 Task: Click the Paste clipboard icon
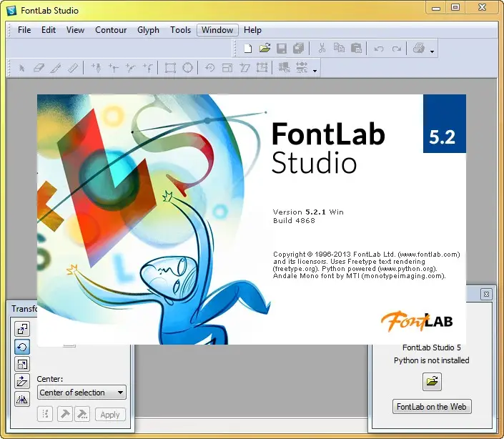point(356,49)
